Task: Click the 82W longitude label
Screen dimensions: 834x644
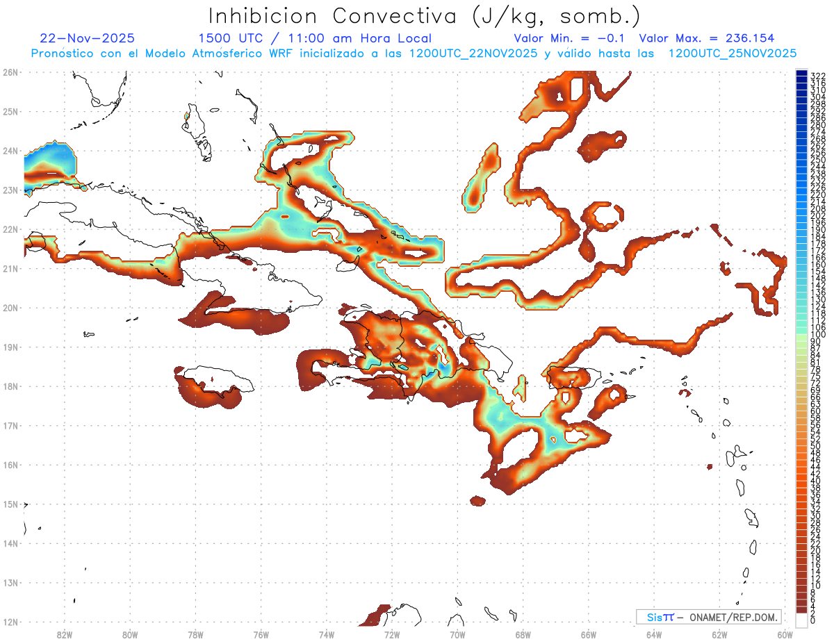Action: click(x=64, y=634)
